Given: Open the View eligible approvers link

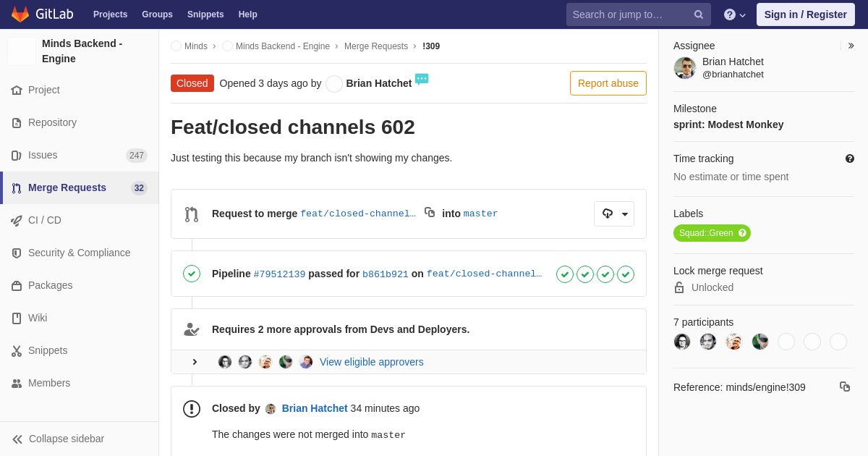Looking at the screenshot, I should click(372, 362).
